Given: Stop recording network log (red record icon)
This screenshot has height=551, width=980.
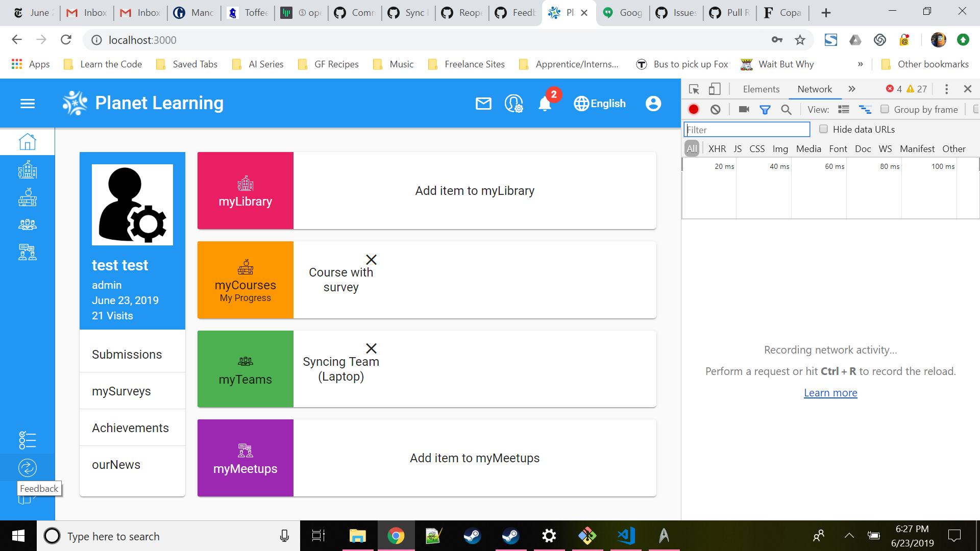Looking at the screenshot, I should (x=694, y=109).
